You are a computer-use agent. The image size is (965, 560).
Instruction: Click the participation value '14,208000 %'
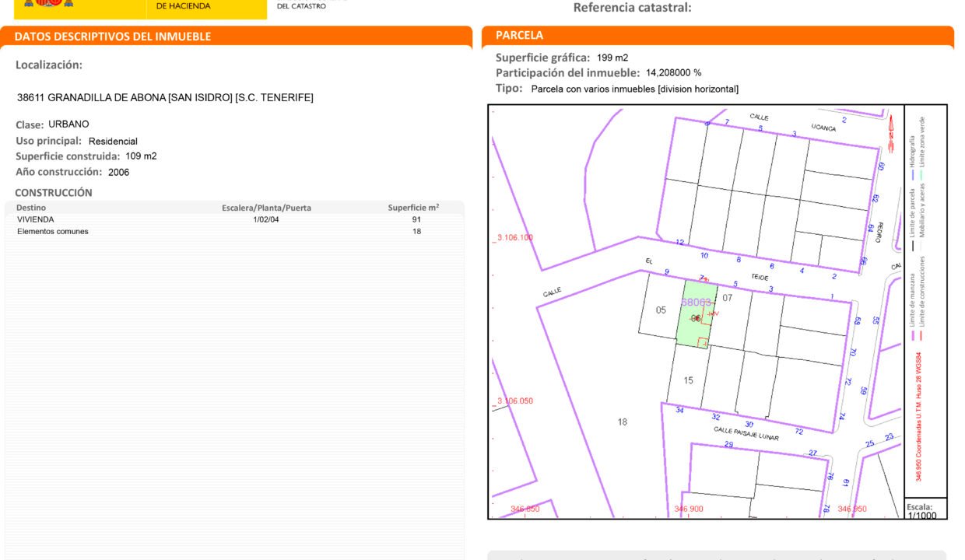click(x=674, y=73)
